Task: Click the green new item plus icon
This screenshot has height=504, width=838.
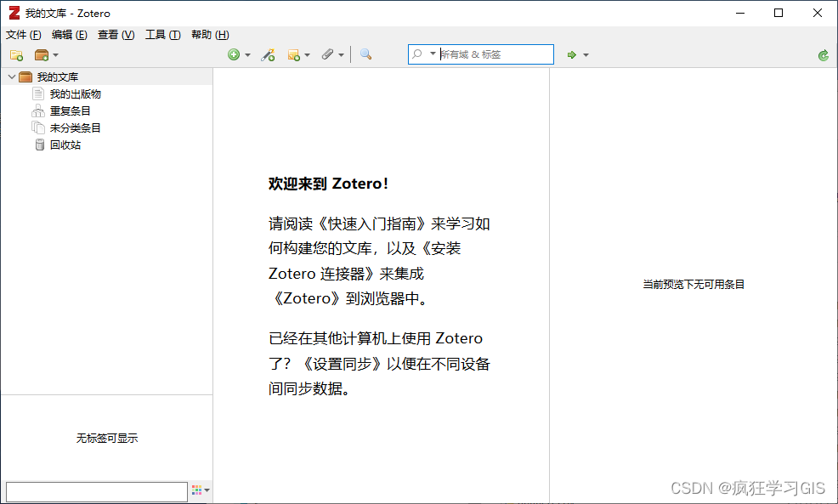Action: [x=233, y=54]
